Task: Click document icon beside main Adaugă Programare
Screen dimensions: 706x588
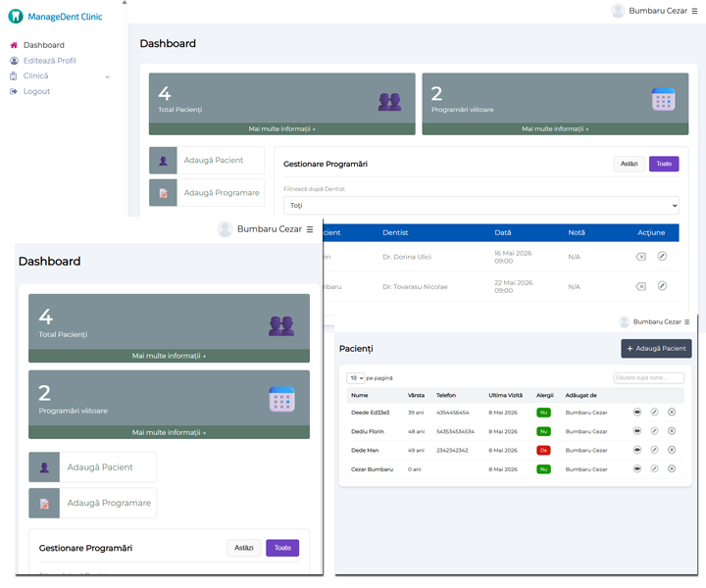Action: [163, 192]
